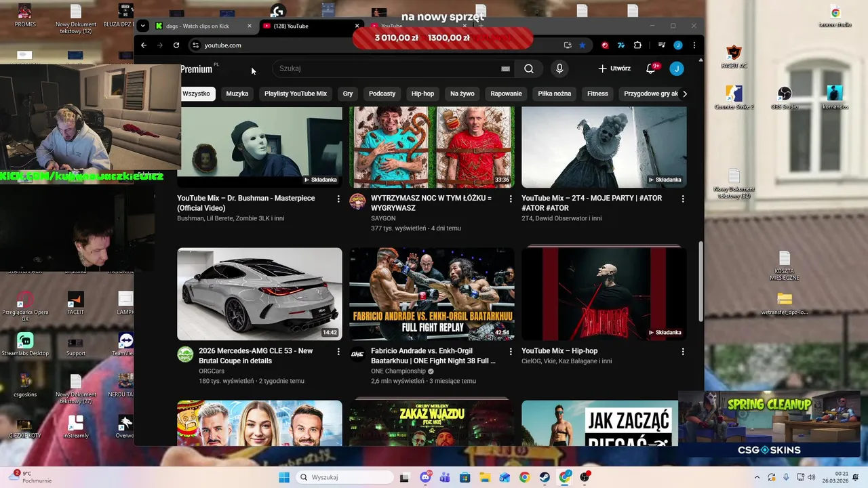This screenshot has width=868, height=488.
Task: Open the 'ONE Championship' channel link
Action: click(398, 371)
